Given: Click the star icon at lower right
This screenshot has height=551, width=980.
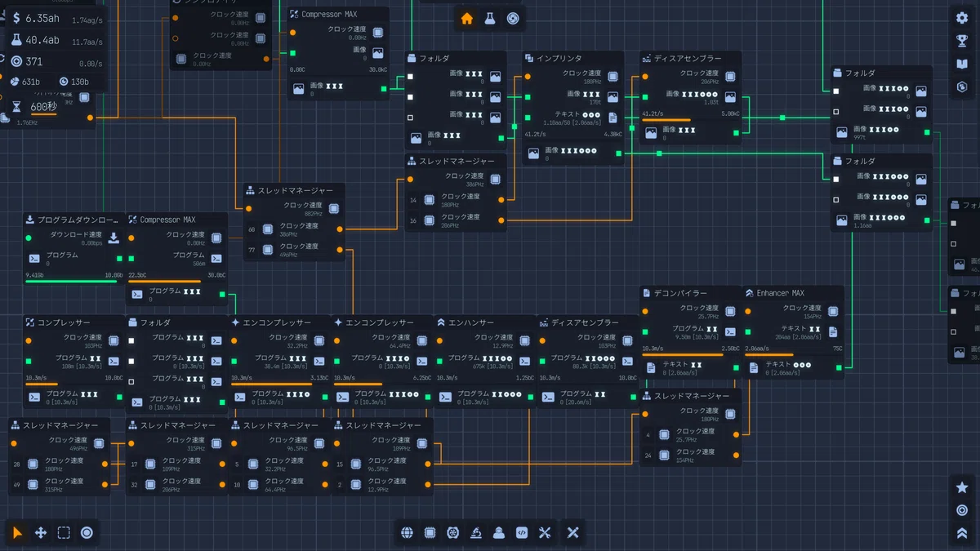Looking at the screenshot, I should (x=962, y=487).
